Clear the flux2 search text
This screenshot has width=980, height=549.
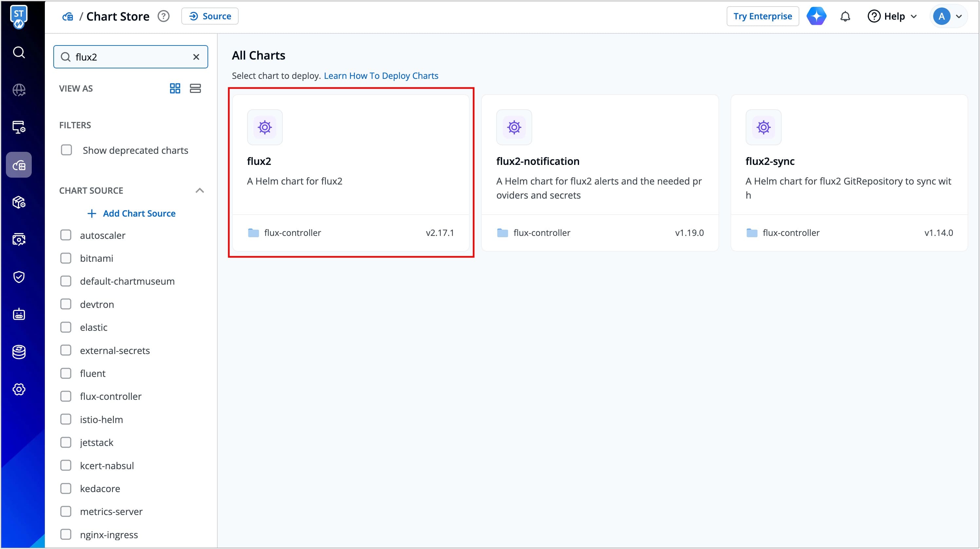(196, 57)
